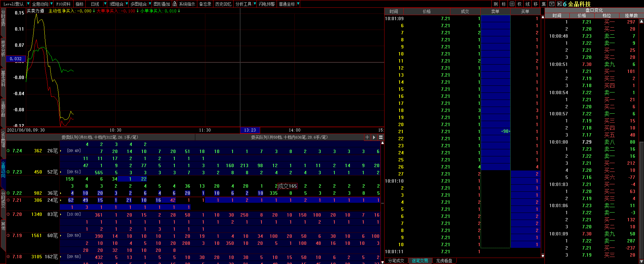Viewport: 644px width, 264px height.
Task: Click the 集 collection icon
Action: (x=544, y=4)
